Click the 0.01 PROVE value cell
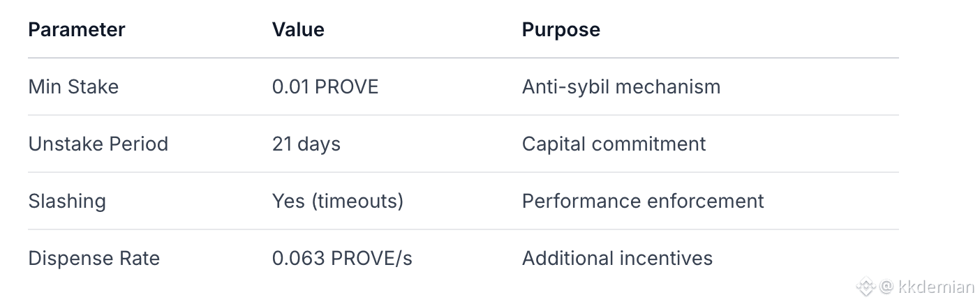 point(325,86)
